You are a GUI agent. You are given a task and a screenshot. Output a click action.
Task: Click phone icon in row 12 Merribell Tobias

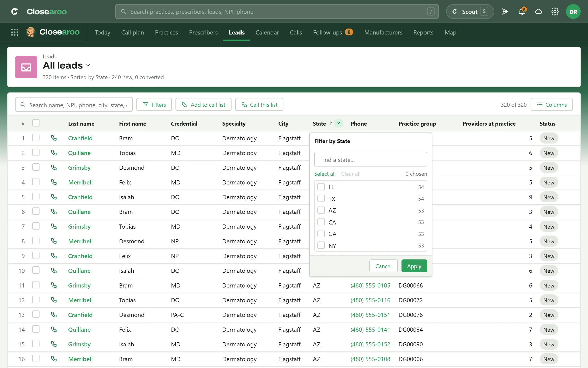54,300
